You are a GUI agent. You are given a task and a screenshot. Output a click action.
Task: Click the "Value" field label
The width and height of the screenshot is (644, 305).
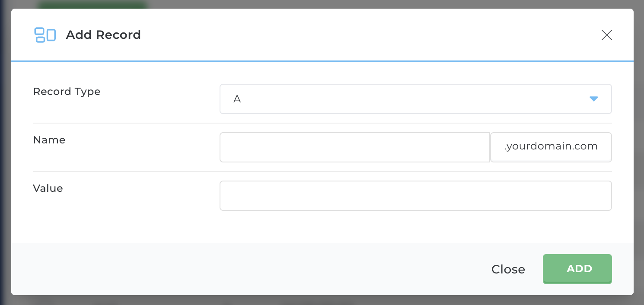point(48,188)
